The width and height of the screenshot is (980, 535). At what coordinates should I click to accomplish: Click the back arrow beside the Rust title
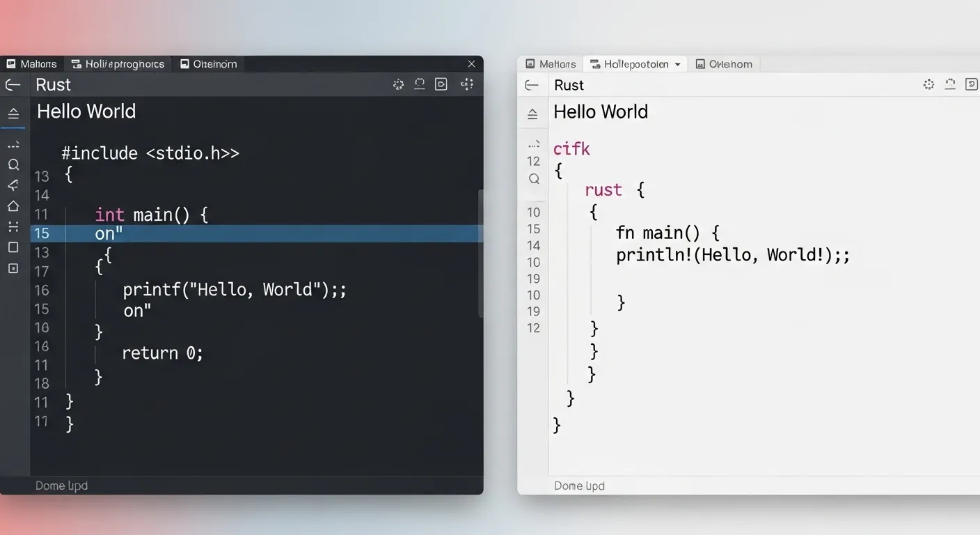click(x=13, y=84)
